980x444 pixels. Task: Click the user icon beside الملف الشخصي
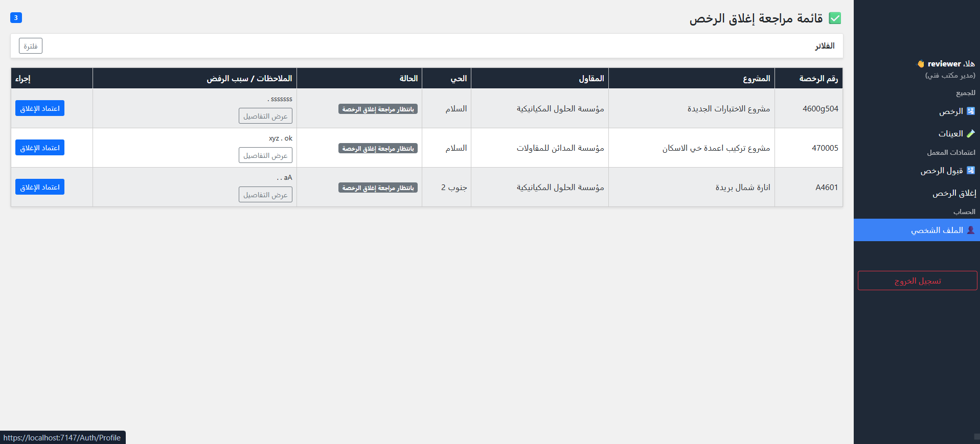click(x=971, y=230)
